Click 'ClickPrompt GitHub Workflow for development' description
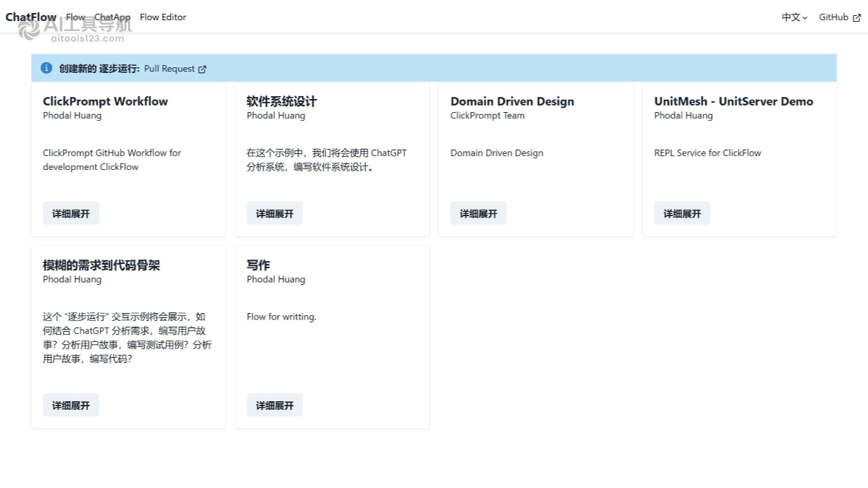 point(112,160)
